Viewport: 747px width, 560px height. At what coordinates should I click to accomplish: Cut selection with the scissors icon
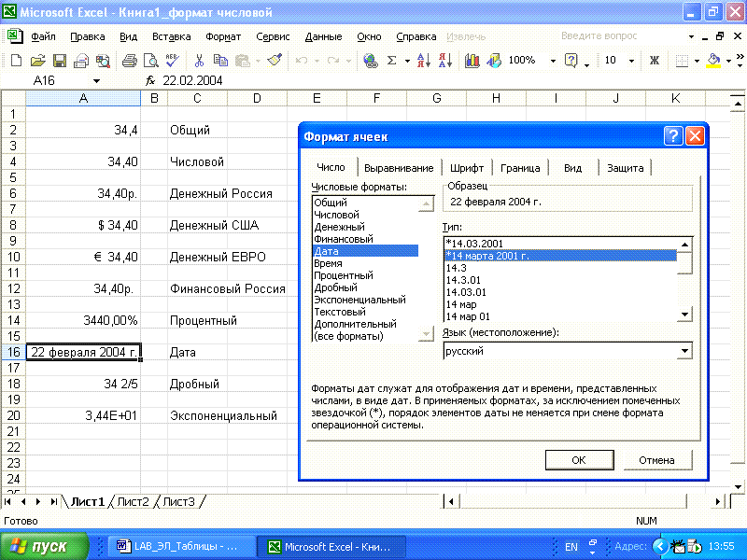coord(199,61)
